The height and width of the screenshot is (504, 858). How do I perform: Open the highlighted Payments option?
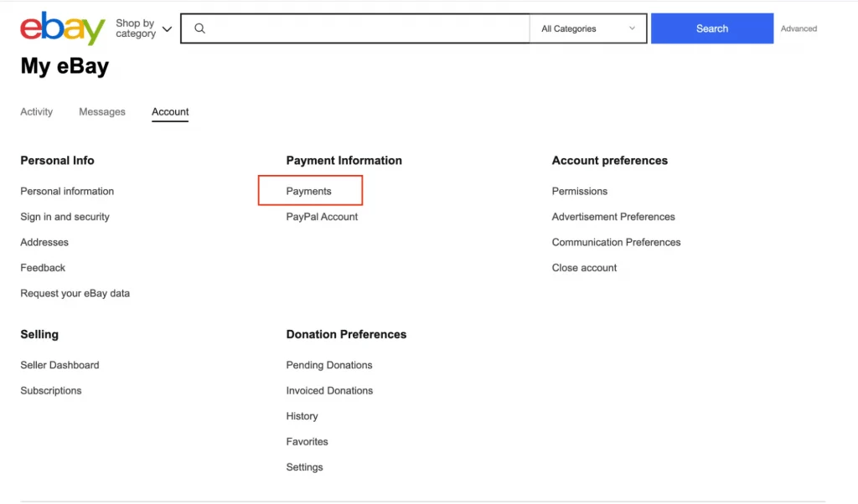(309, 191)
